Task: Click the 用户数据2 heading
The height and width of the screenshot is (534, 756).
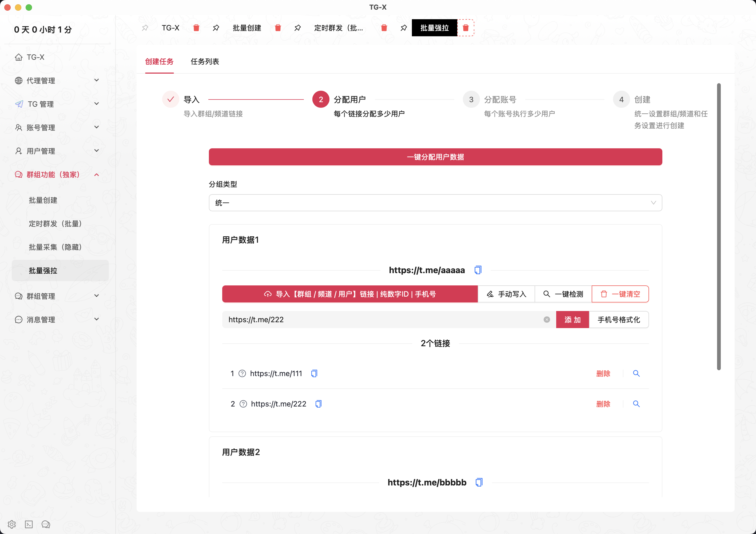Action: 241,452
